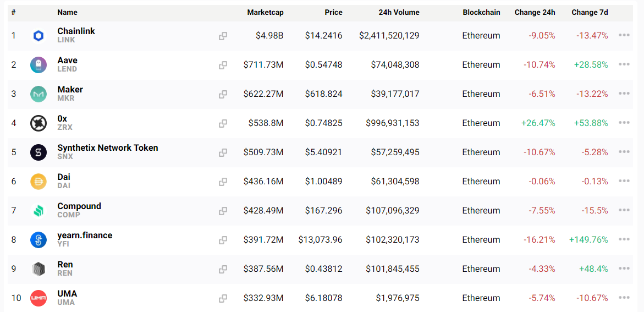This screenshot has width=644, height=312.
Task: Open the three-dot menu for Chainlink
Action: click(624, 35)
